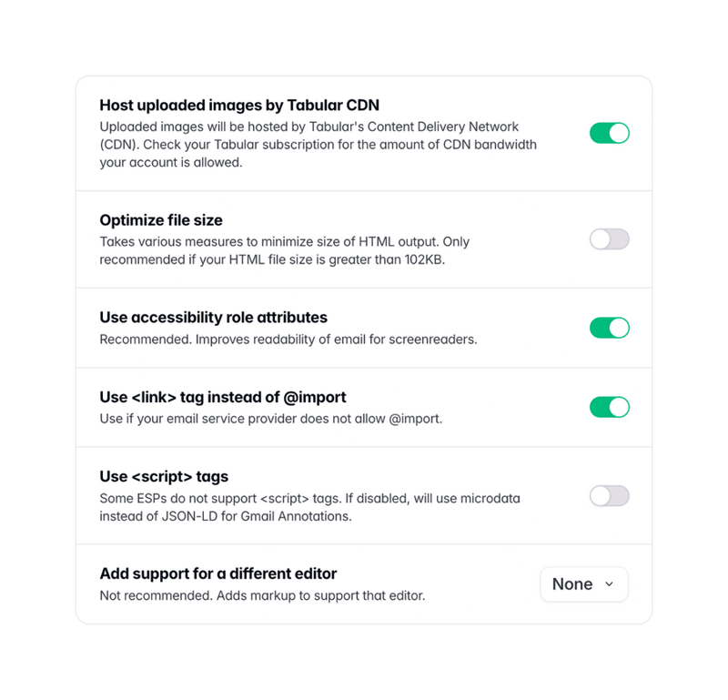This screenshot has width=728, height=700.
Task: Select the Optimize file size setting title
Action: (160, 220)
